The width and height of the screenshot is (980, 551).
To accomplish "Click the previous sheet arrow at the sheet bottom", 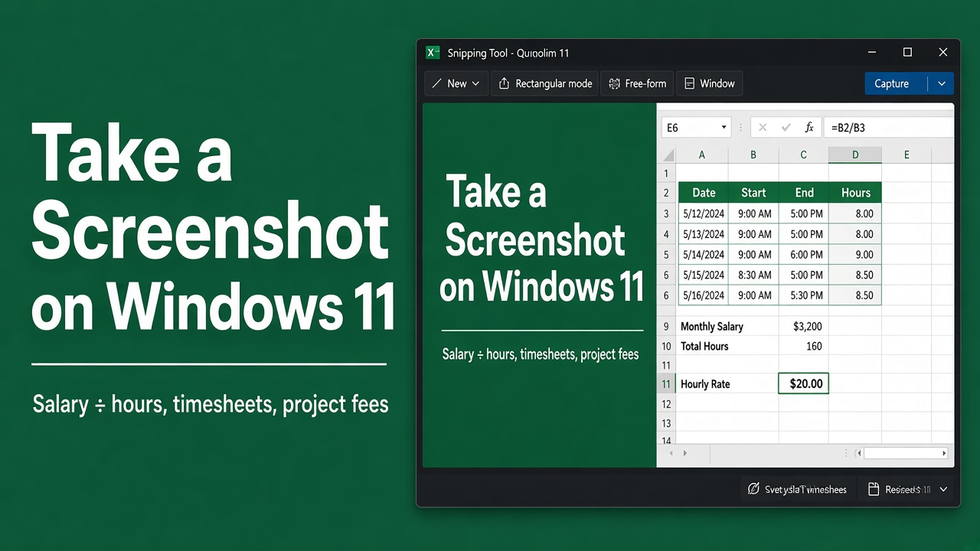I will coord(671,453).
